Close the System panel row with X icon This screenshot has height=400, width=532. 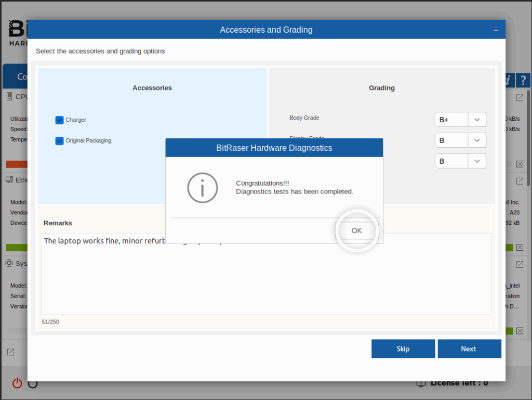point(520,331)
